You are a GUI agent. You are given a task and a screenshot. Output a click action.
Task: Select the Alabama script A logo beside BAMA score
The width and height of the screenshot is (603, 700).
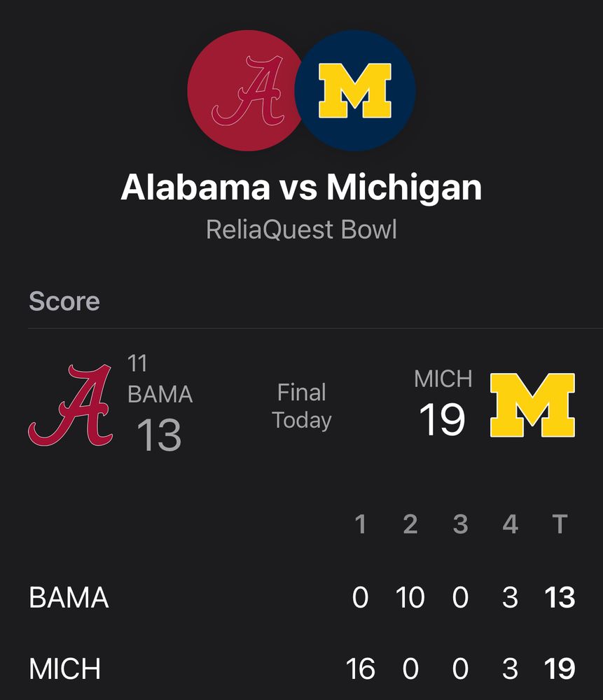tap(70, 405)
